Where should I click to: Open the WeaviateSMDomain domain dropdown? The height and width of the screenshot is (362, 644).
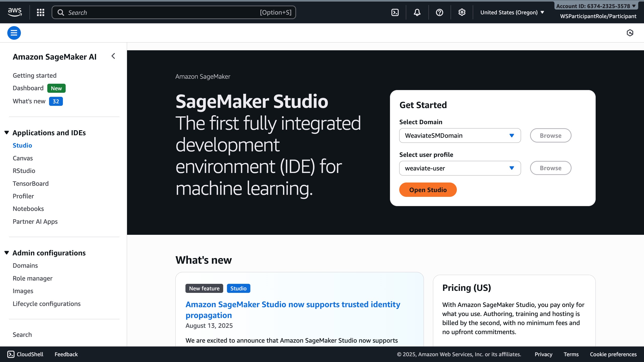tap(460, 135)
